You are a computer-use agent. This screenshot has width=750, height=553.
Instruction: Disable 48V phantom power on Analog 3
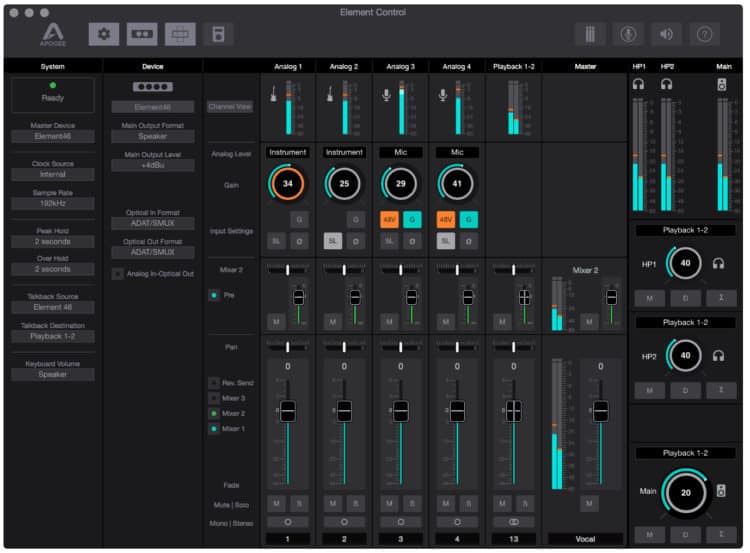[x=389, y=220]
